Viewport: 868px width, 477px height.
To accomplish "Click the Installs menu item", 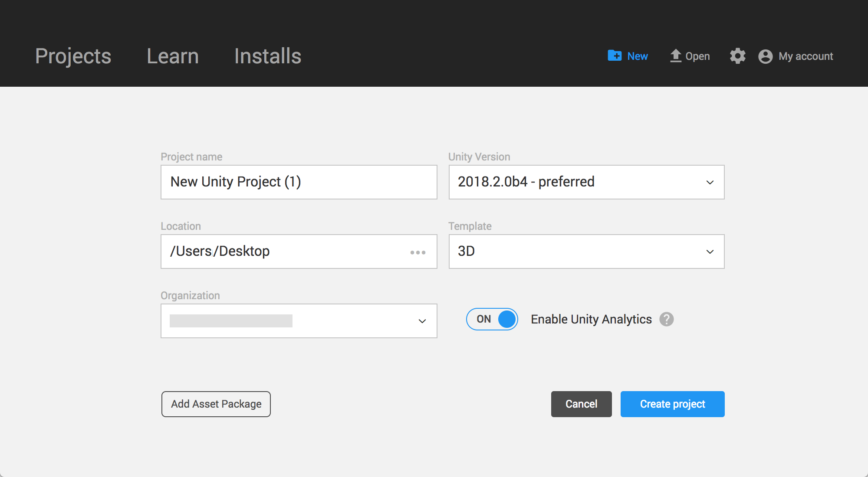I will coord(267,56).
